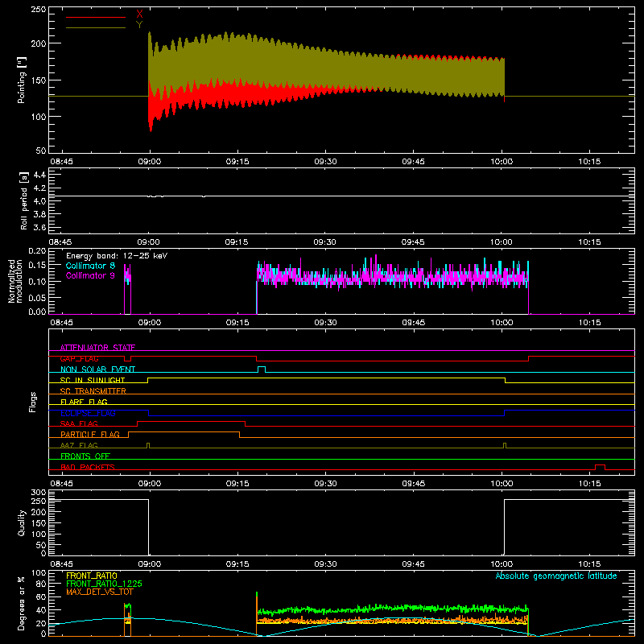Select 'Energy band: 12-25 keV' text
Image resolution: width=644 pixels, height=644 pixels.
point(117,256)
